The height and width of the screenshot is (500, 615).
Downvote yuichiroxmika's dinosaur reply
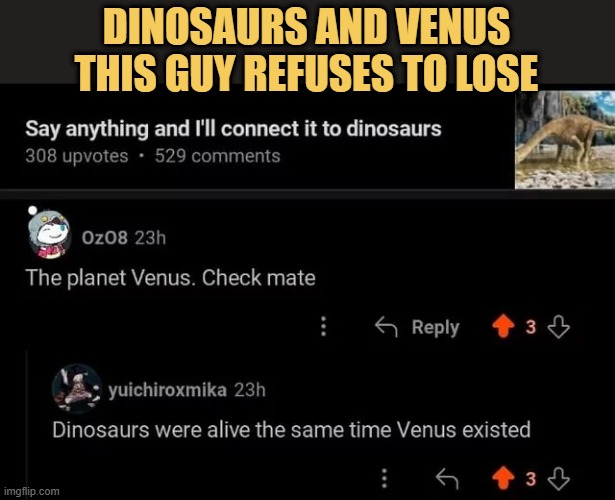point(559,479)
